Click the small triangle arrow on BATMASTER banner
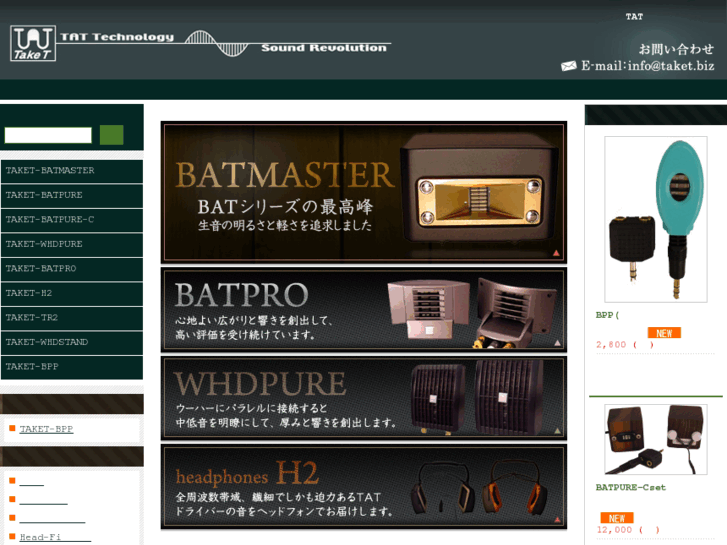727x545 pixels. point(556,253)
